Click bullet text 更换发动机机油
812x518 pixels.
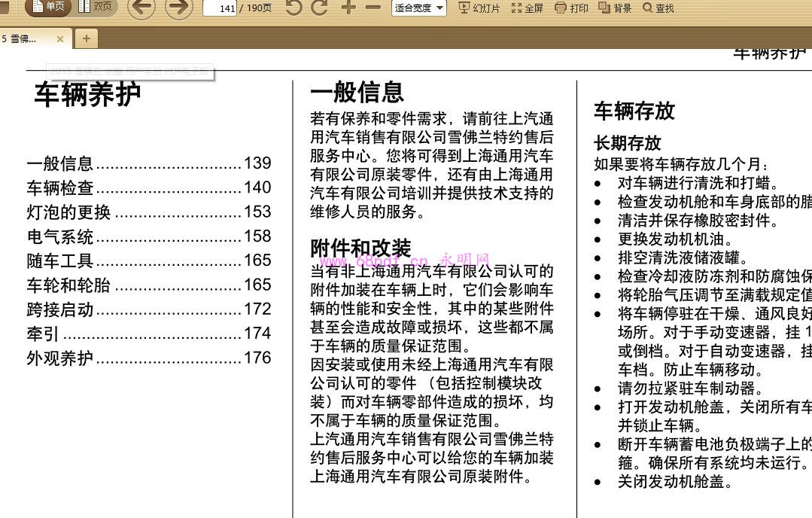(676, 239)
